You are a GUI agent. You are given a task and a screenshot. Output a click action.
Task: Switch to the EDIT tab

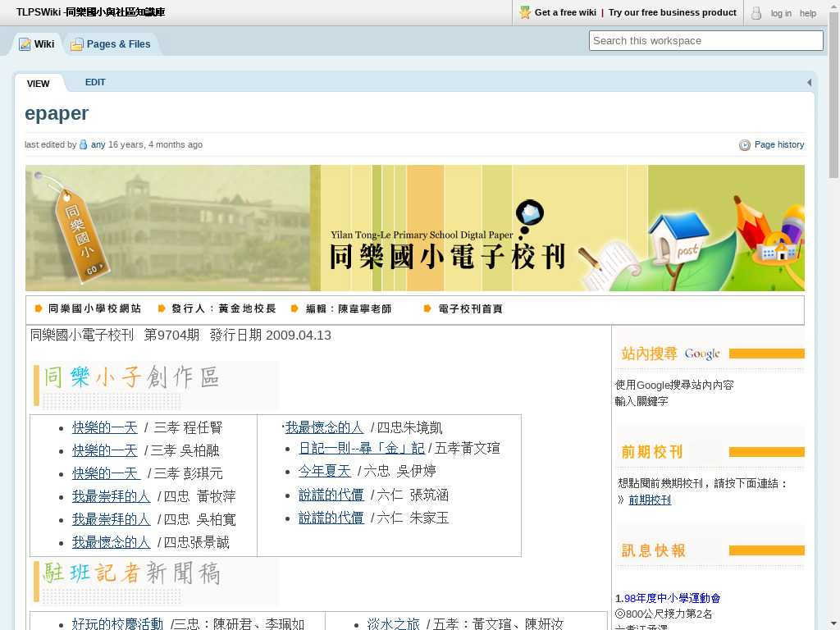point(95,82)
